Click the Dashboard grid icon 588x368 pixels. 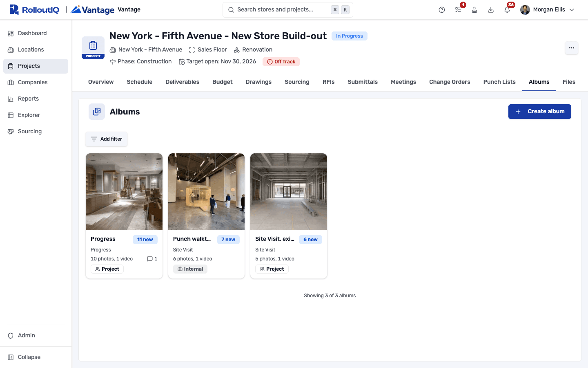pyautogui.click(x=11, y=34)
